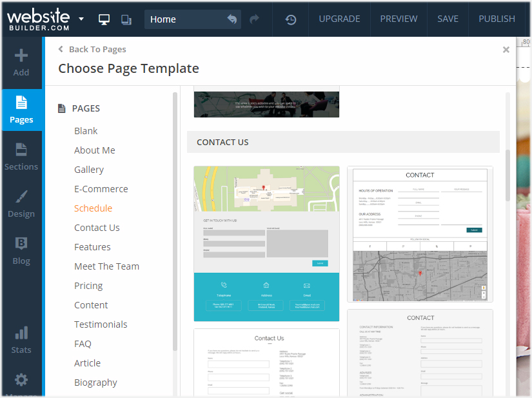Click the PREVIEW button

click(x=399, y=19)
